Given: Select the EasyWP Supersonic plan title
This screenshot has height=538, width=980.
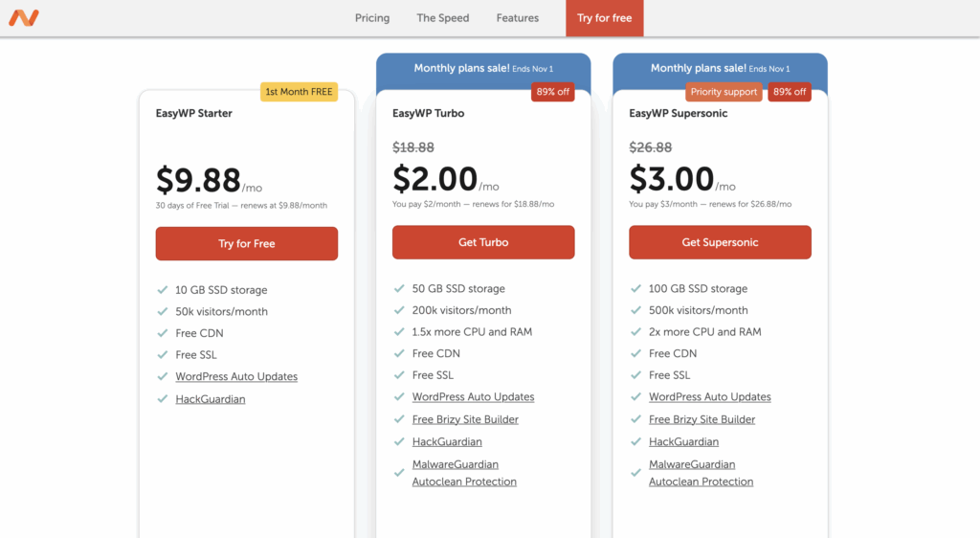Looking at the screenshot, I should 679,113.
